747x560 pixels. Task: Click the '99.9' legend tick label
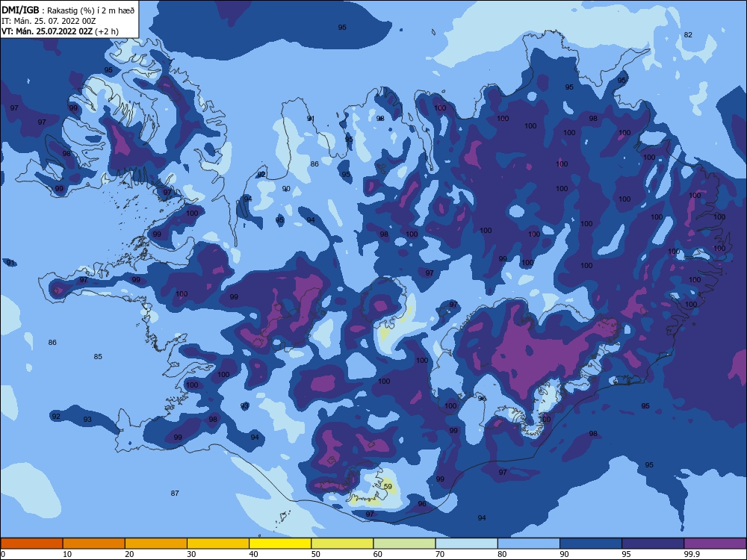(692, 554)
